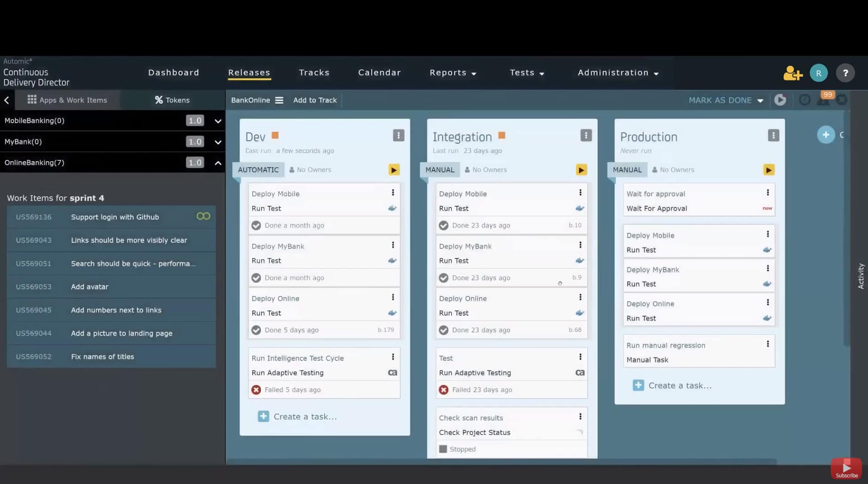The width and height of the screenshot is (868, 484).
Task: Open the Integration phase options menu icon
Action: (x=586, y=135)
